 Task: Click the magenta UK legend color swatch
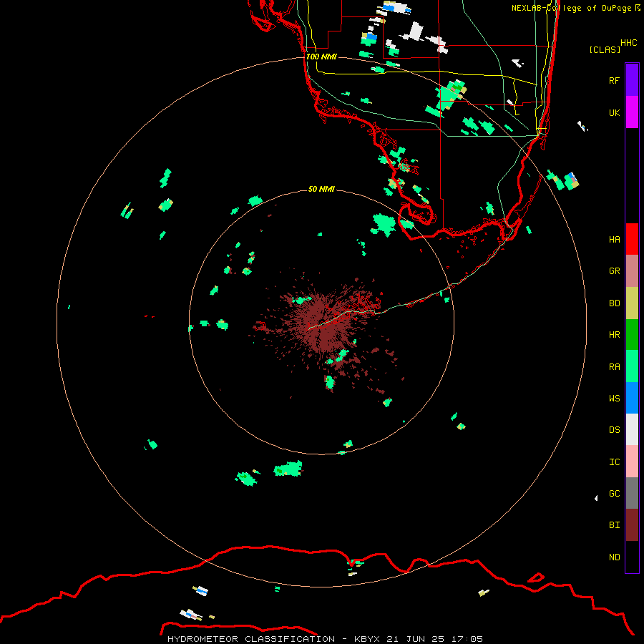632,112
